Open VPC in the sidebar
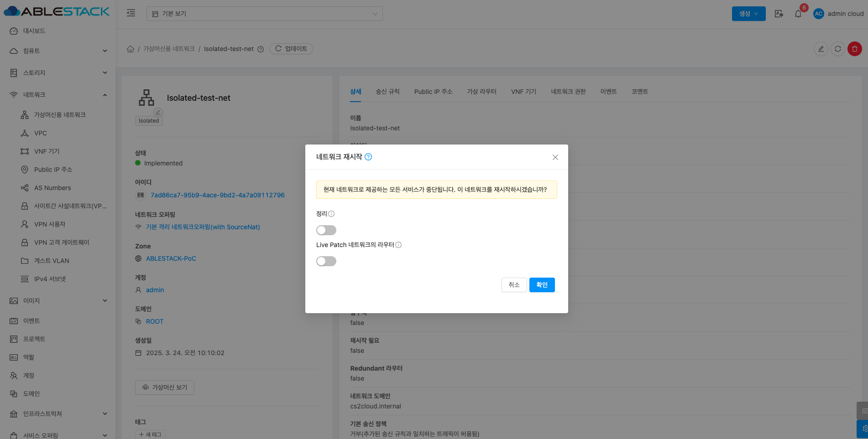 (41, 133)
